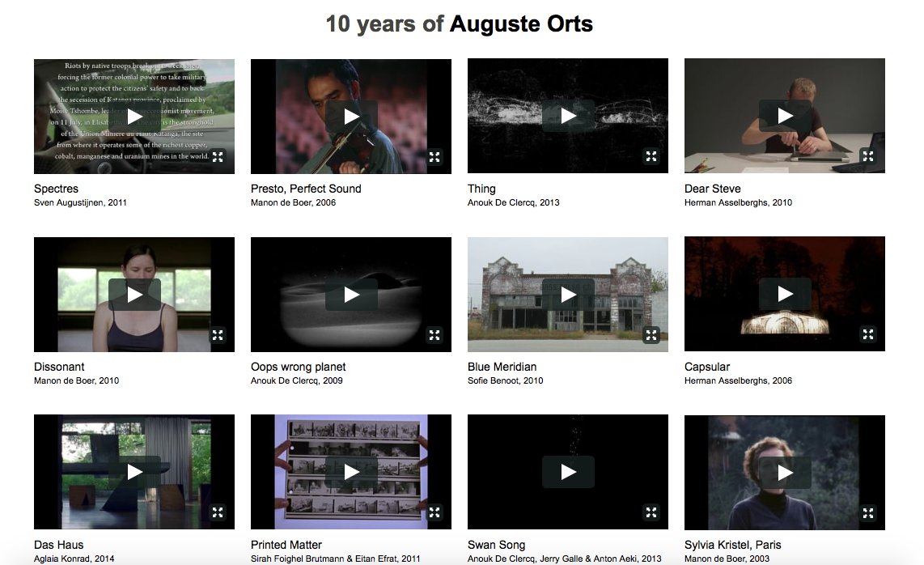Select the Capsular title
924x565 pixels.
click(x=707, y=367)
